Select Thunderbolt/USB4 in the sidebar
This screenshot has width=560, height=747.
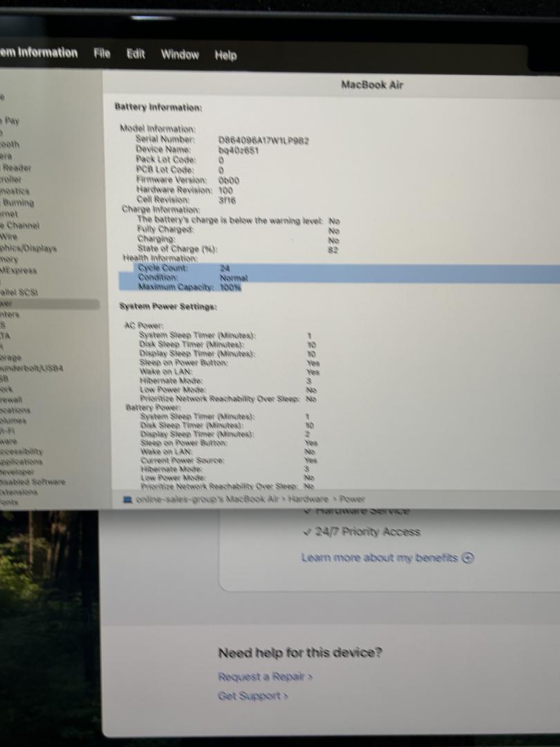pyautogui.click(x=32, y=368)
